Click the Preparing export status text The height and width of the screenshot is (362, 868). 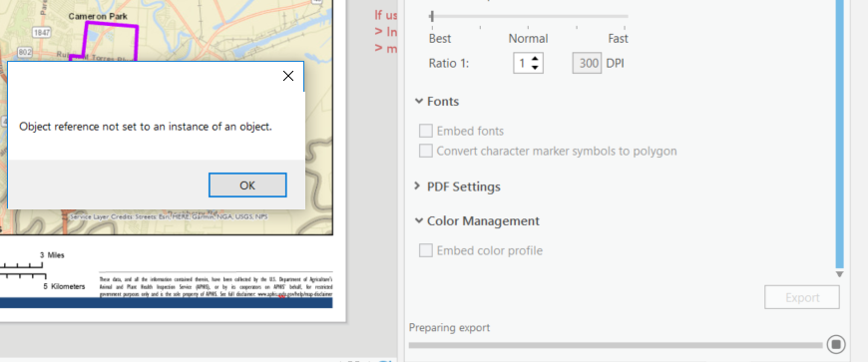click(x=450, y=328)
